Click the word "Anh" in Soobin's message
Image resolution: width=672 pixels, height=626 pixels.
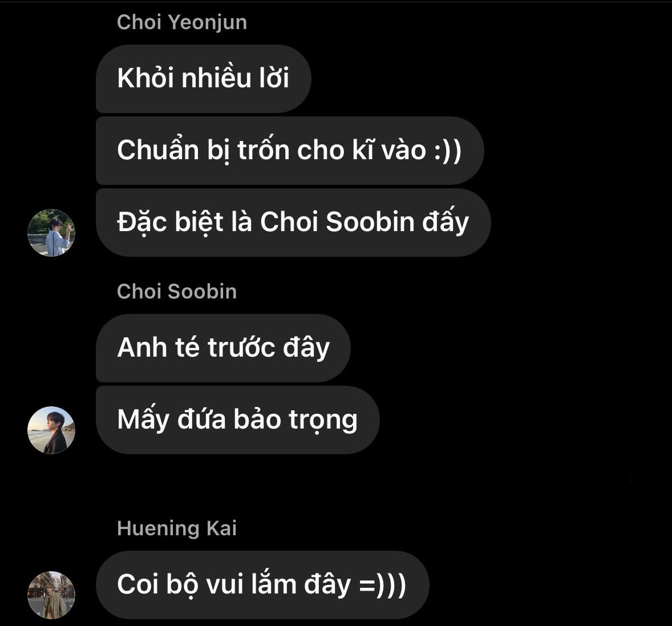pos(142,348)
